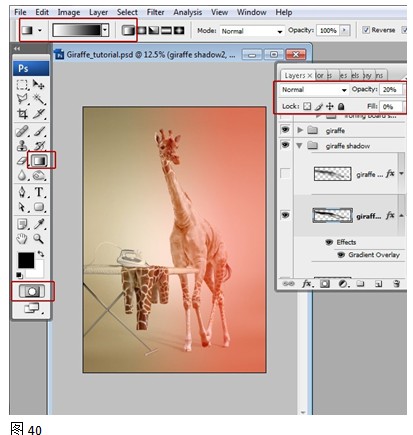This screenshot has width=413, height=435.
Task: Hide the giraffe group layer
Action: (x=285, y=129)
